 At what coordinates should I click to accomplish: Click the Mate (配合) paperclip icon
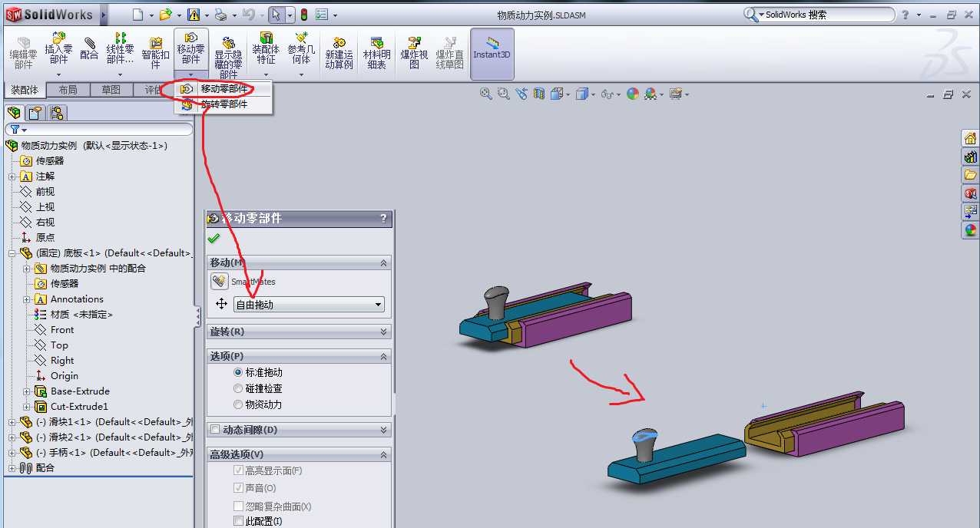89,48
